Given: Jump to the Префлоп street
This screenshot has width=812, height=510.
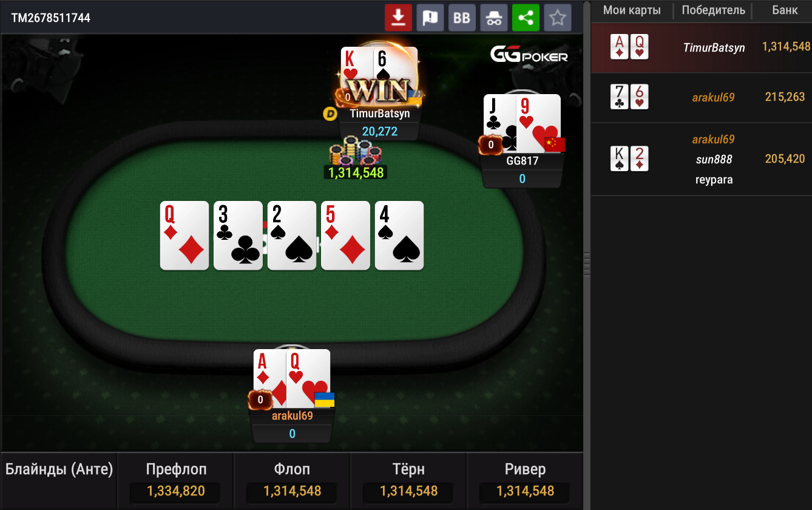Looking at the screenshot, I should (x=176, y=481).
